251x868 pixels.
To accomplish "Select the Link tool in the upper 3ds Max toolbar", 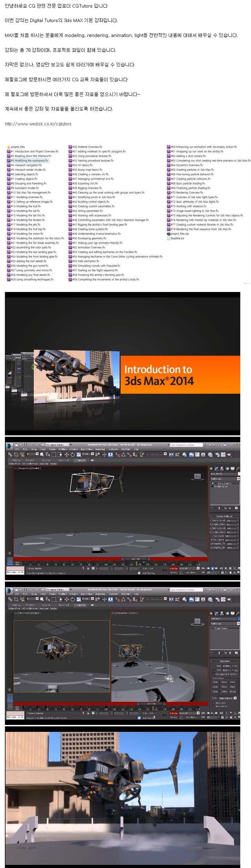I will coord(10,454).
